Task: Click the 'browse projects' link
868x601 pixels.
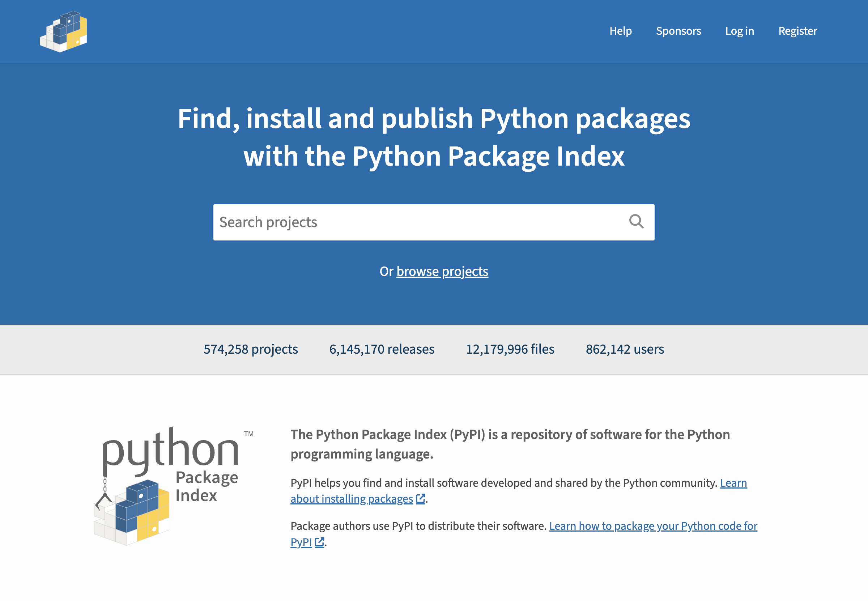Action: tap(442, 271)
